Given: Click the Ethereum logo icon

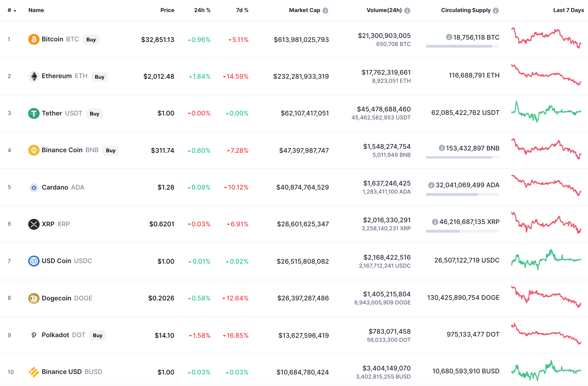Looking at the screenshot, I should point(34,76).
